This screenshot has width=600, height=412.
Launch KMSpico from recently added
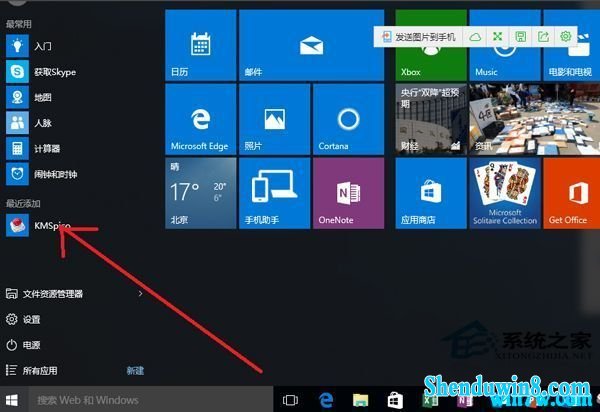(38, 225)
